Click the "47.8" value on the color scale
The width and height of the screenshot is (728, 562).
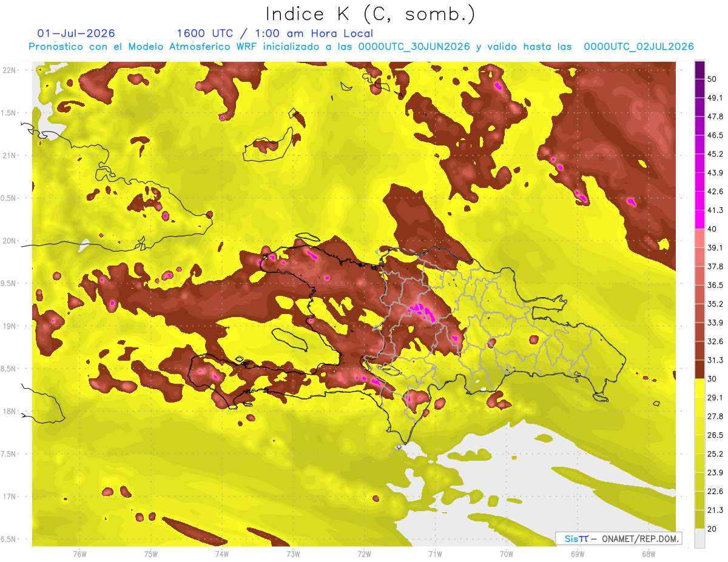click(715, 116)
